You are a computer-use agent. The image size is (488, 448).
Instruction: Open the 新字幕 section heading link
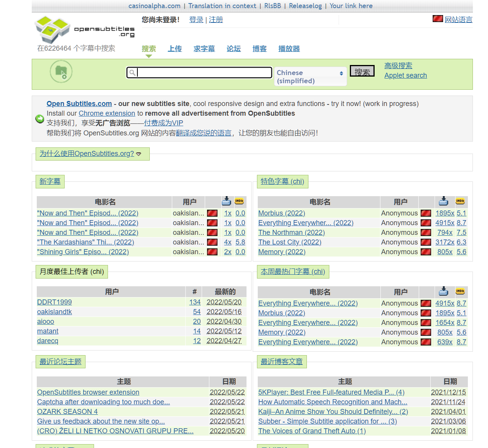(x=50, y=181)
